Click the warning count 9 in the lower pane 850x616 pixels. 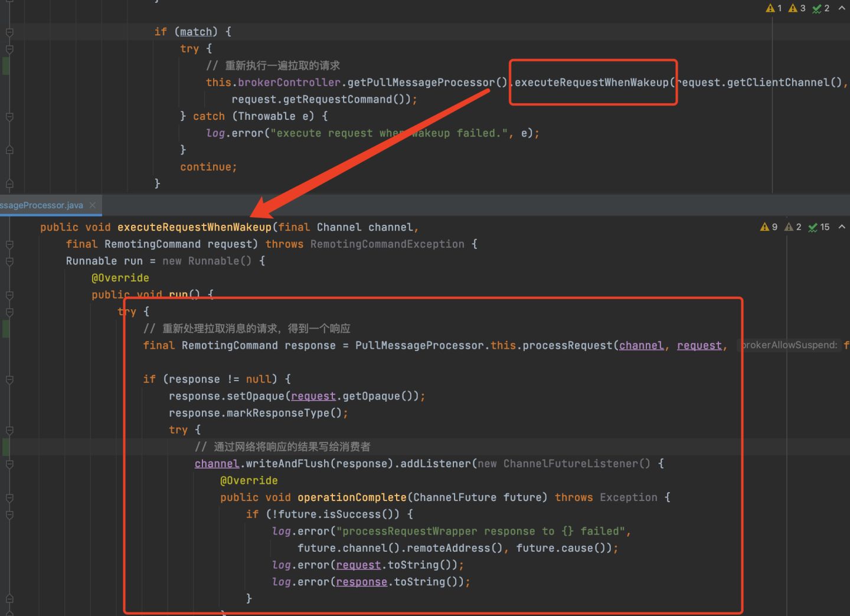(769, 227)
